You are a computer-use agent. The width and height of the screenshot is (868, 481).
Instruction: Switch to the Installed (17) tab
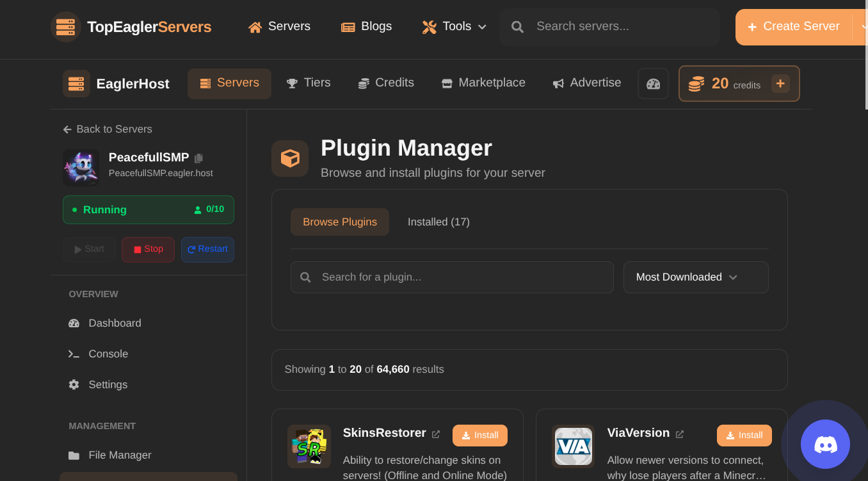point(438,222)
